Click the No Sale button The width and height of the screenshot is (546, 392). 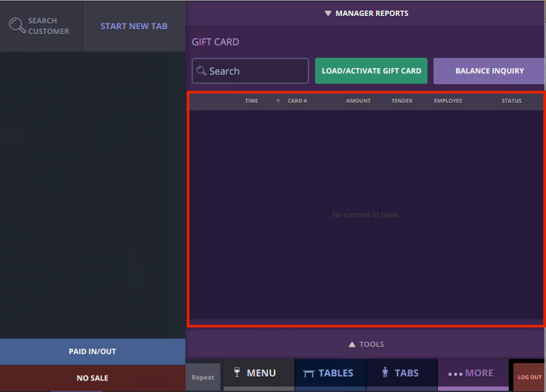(x=92, y=378)
